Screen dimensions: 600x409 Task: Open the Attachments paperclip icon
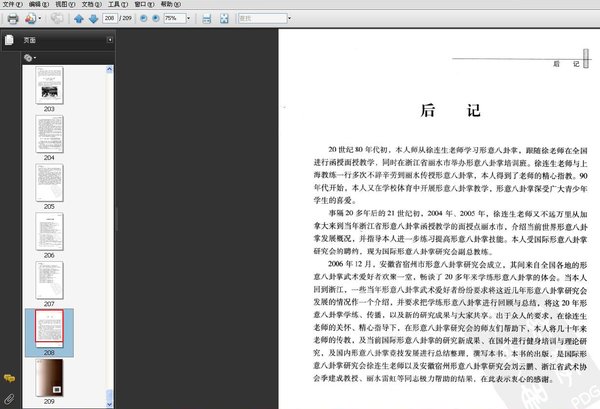pos(9,399)
